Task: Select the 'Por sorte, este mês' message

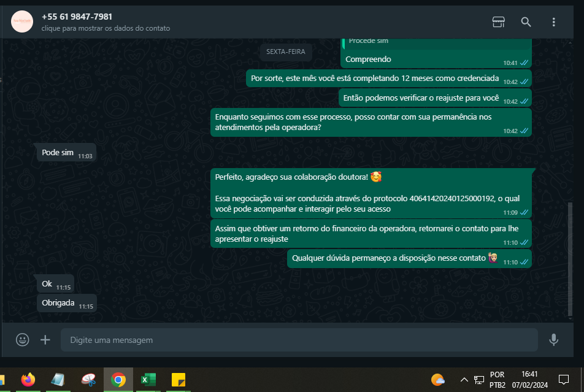Action: 389,79
